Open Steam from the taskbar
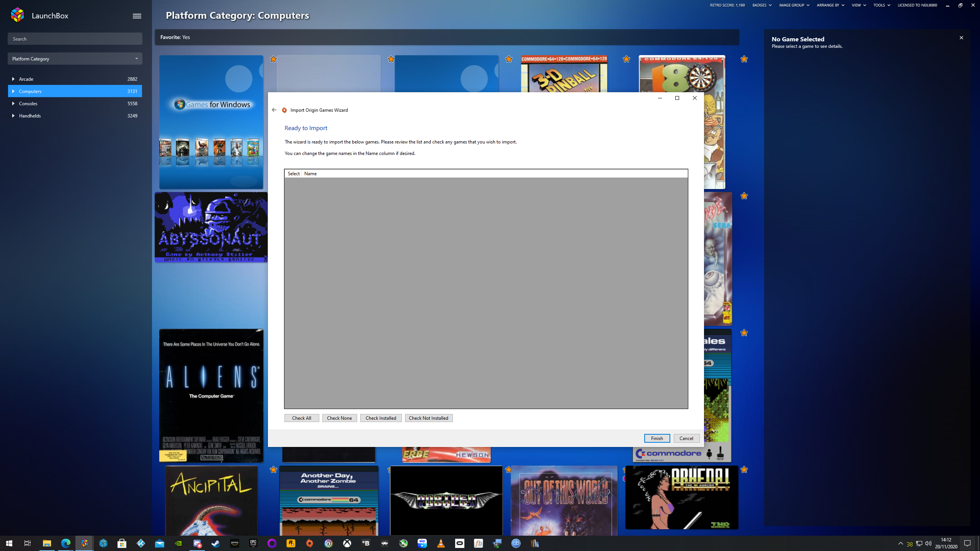Screen dimensions: 980x551 coord(216,543)
